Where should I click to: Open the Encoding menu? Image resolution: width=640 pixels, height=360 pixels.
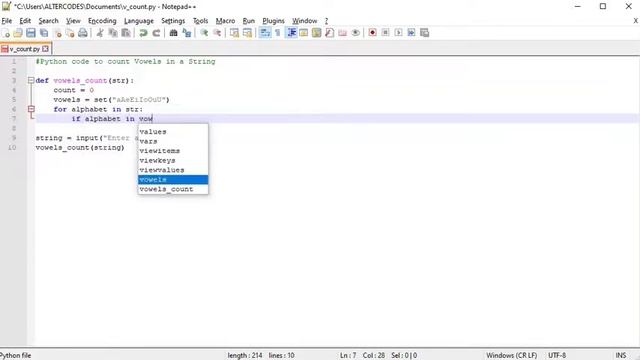click(102, 21)
